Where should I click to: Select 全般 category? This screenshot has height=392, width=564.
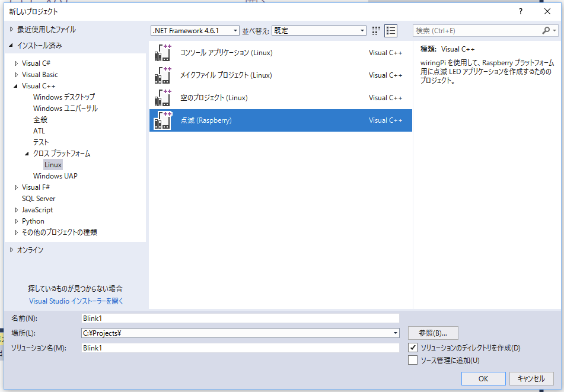40,119
